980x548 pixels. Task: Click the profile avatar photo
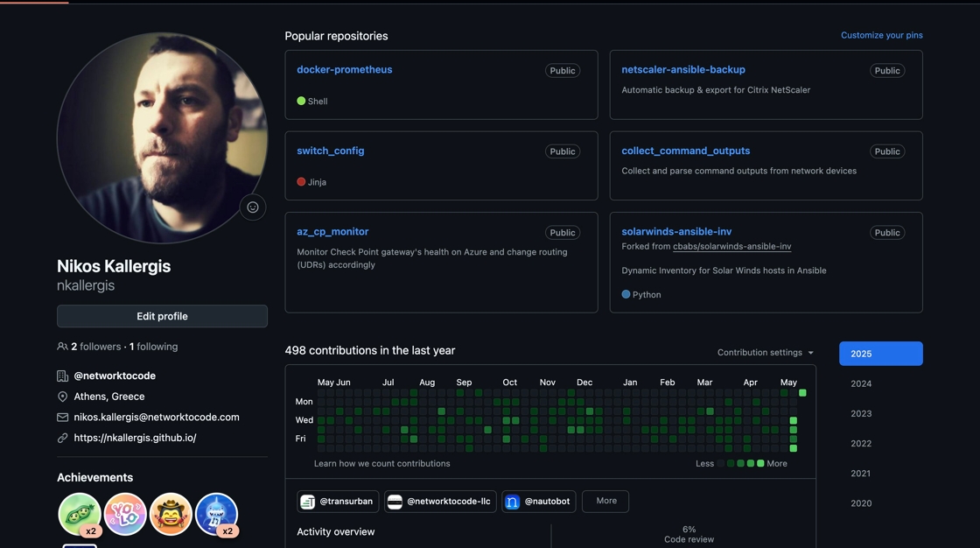(x=162, y=137)
